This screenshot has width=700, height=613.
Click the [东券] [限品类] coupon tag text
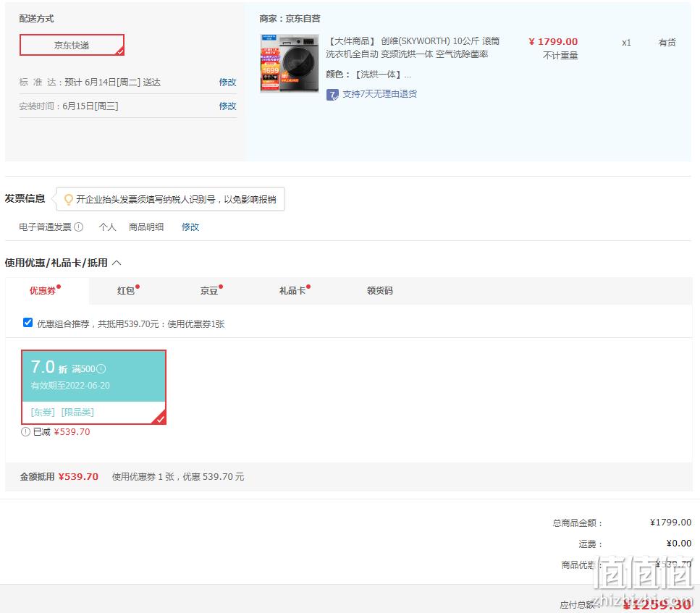(x=62, y=412)
